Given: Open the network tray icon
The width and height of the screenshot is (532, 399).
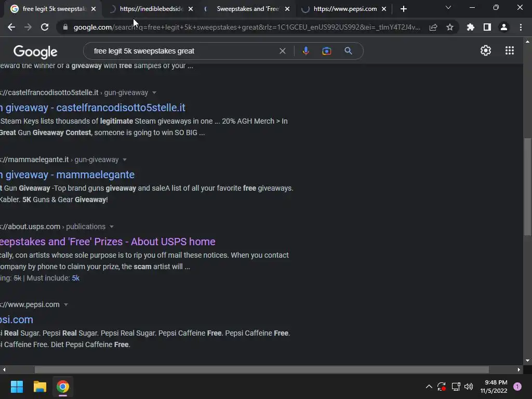Looking at the screenshot, I should point(456,387).
